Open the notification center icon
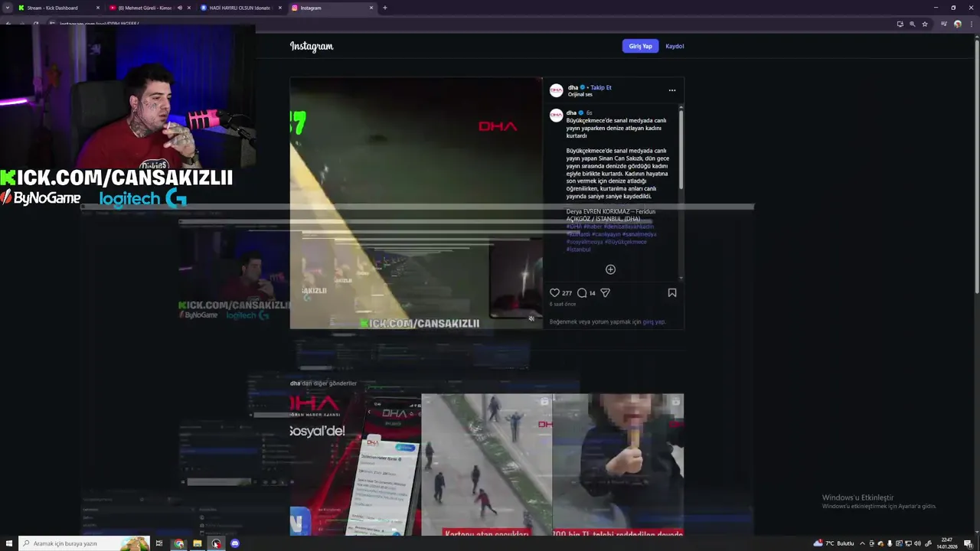 [968, 543]
